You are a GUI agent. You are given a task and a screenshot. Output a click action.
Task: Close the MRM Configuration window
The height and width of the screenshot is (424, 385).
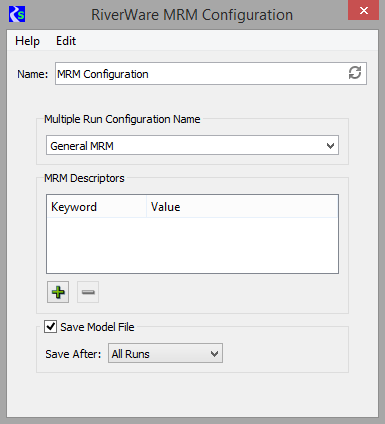[x=364, y=10]
